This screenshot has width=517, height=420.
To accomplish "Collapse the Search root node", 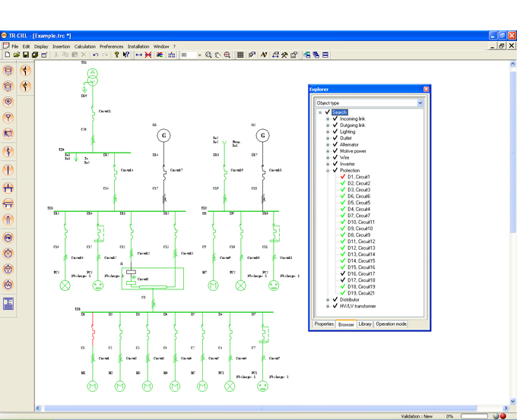I will [x=320, y=112].
